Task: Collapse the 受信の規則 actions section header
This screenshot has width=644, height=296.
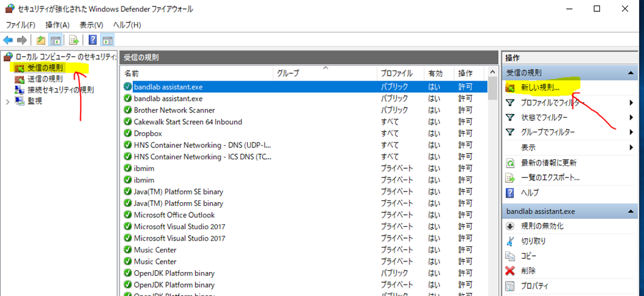Action: point(630,73)
